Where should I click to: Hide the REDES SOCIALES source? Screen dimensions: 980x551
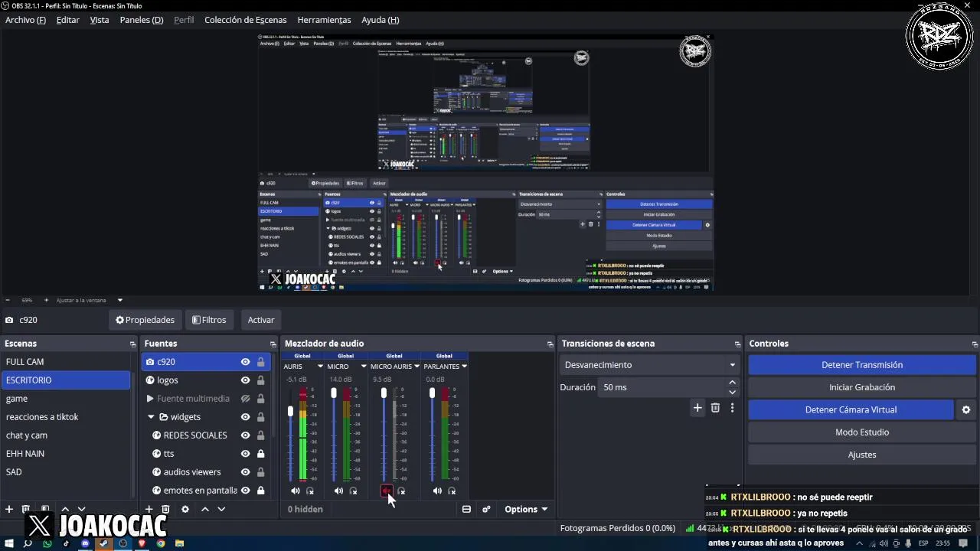(x=245, y=435)
